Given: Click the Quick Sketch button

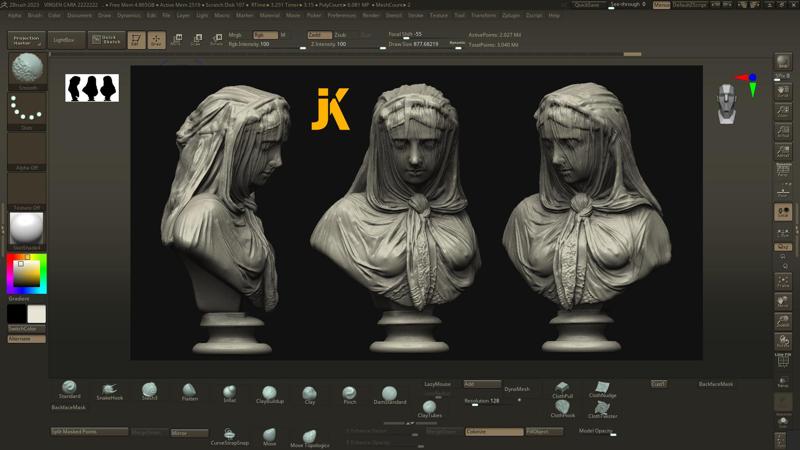Looking at the screenshot, I should (x=107, y=40).
